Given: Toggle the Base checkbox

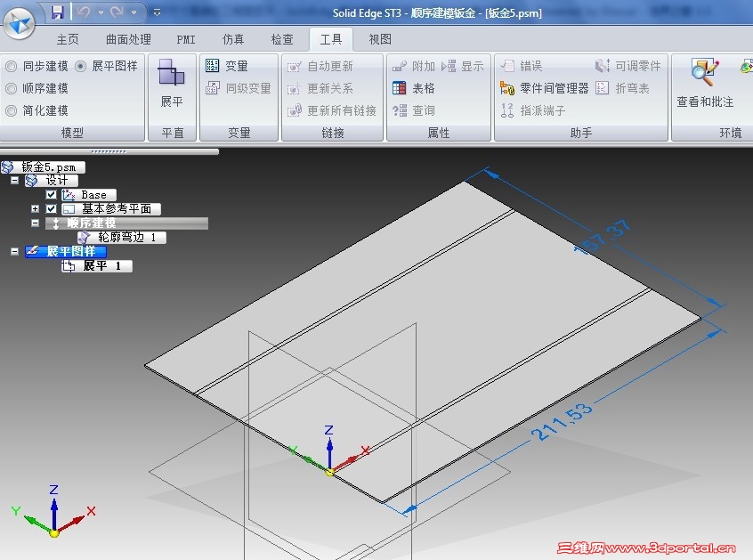Looking at the screenshot, I should tap(51, 194).
